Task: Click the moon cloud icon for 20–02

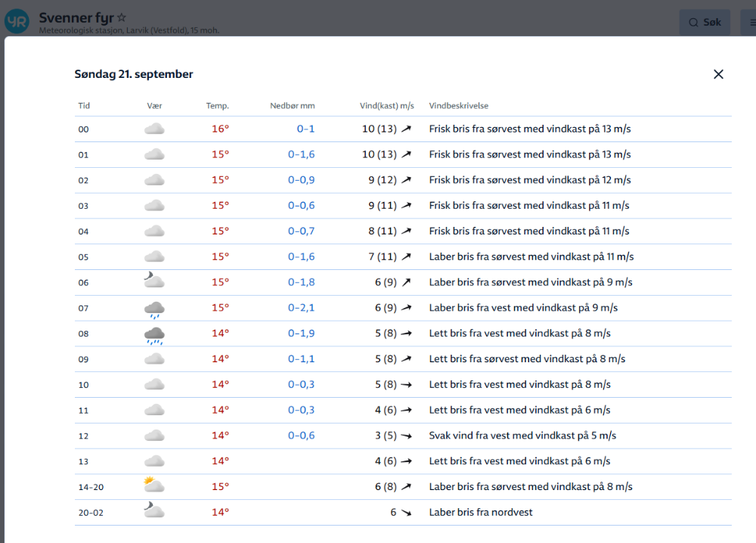Action: tap(154, 511)
